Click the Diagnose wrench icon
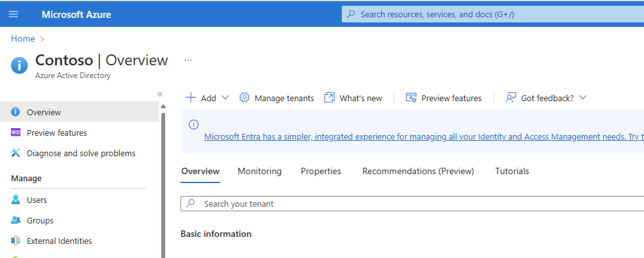 click(x=15, y=153)
